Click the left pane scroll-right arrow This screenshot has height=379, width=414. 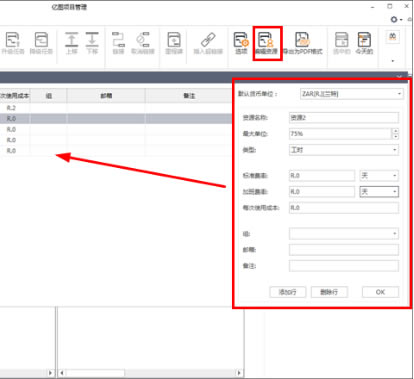tap(51, 373)
